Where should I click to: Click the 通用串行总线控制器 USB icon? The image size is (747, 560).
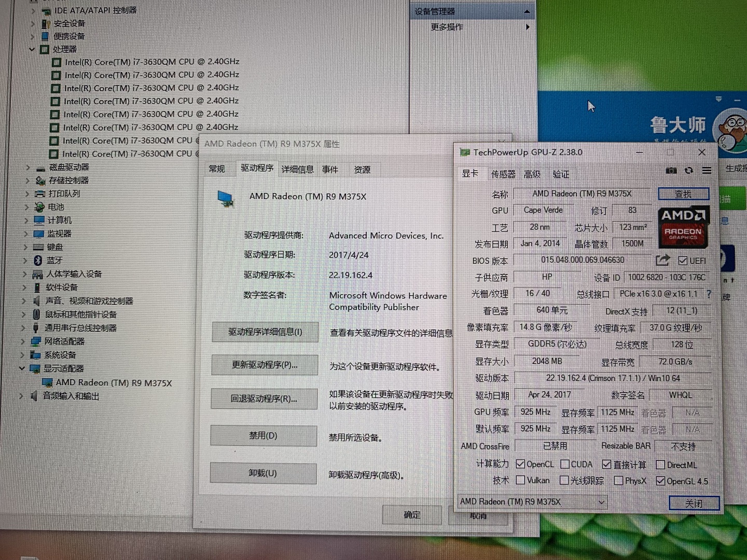coord(36,328)
